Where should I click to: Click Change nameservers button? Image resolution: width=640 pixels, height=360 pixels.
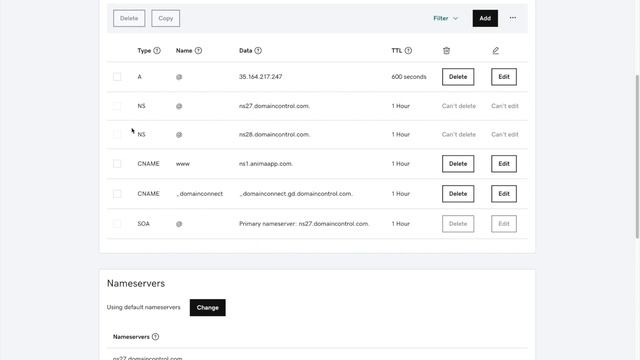(x=207, y=307)
